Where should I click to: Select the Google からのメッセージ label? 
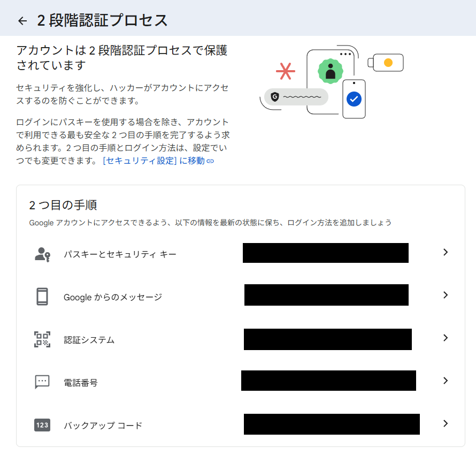[113, 297]
